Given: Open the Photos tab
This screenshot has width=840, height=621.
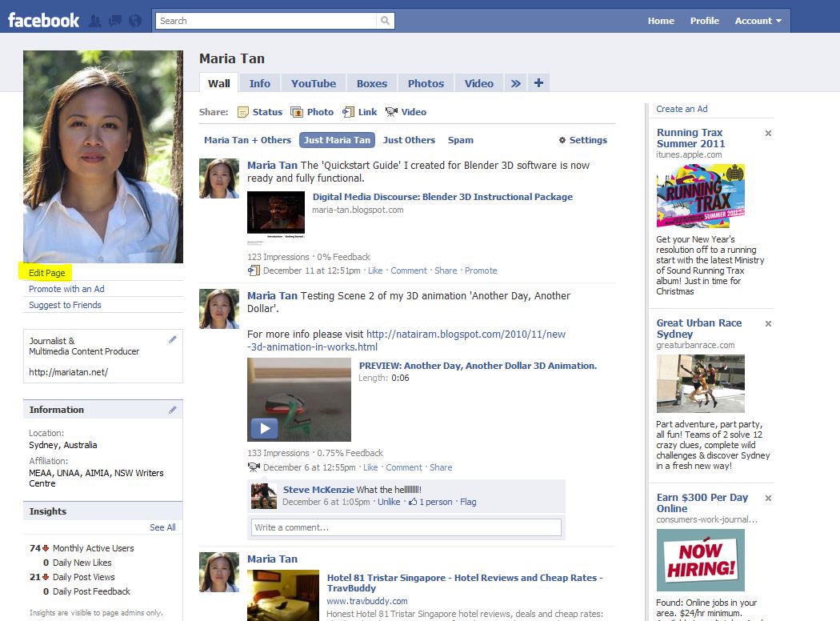Looking at the screenshot, I should tap(426, 83).
